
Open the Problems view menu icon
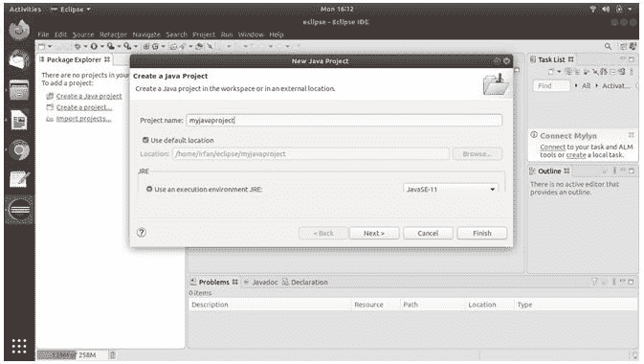[x=614, y=282]
